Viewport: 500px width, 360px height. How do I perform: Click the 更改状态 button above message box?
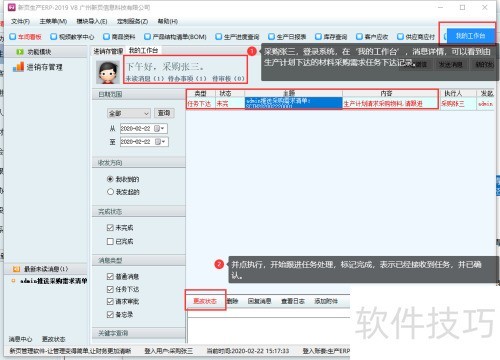(x=205, y=301)
